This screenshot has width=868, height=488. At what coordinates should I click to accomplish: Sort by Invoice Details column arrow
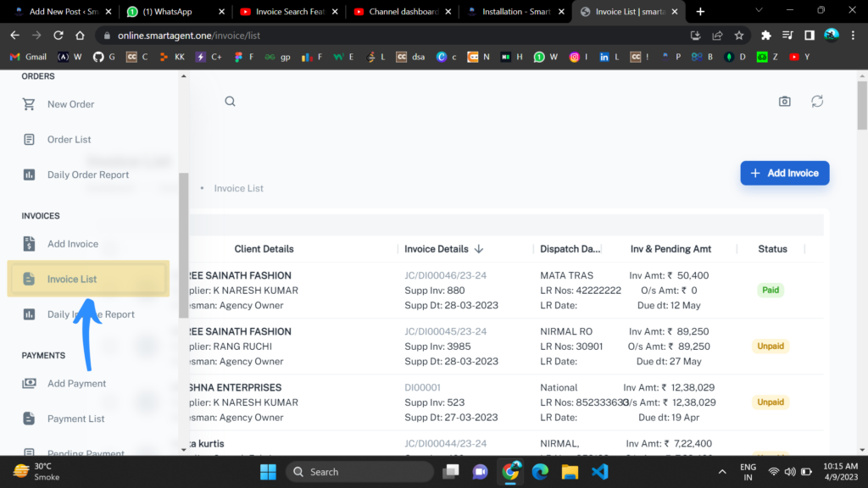click(479, 249)
